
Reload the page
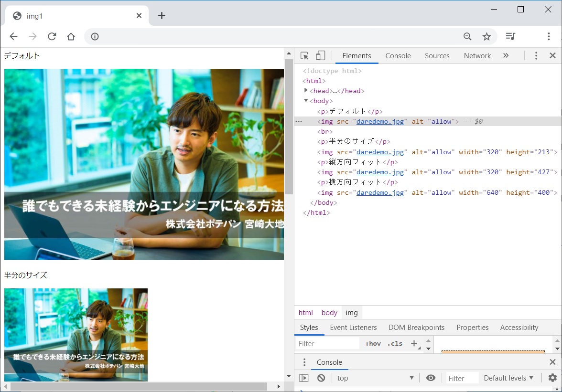[x=52, y=36]
